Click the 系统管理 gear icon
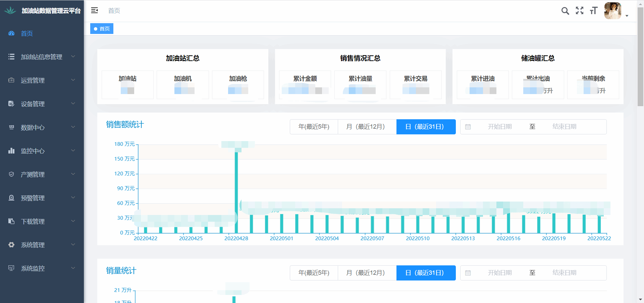Screen dimensions: 644x303 [11, 245]
